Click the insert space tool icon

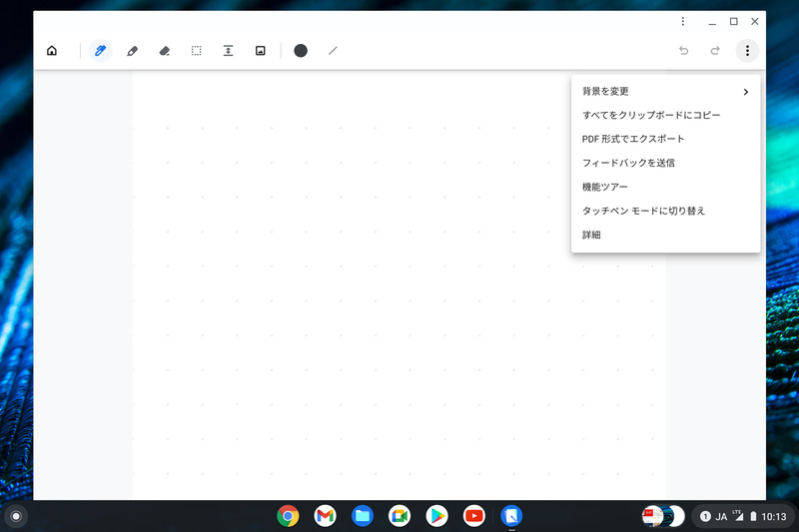[x=229, y=50]
